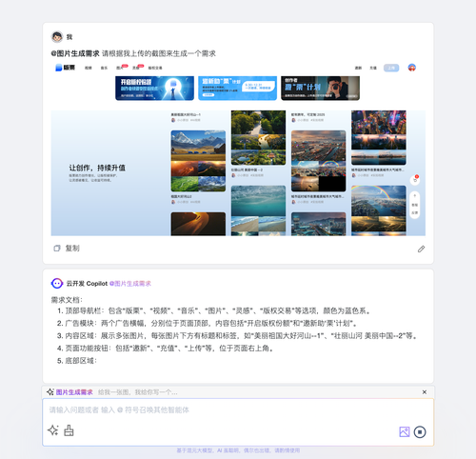Click the 复制 copy label
Screen dimensions: 476x459
pyautogui.click(x=72, y=249)
